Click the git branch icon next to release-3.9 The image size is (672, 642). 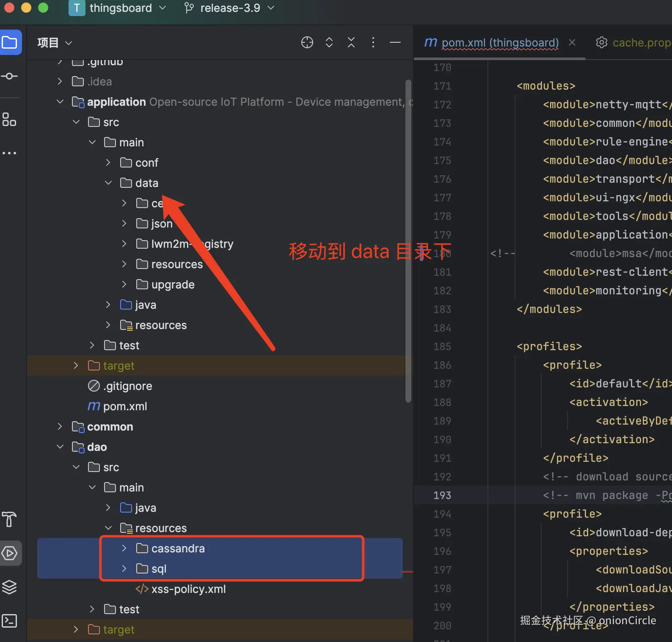[x=189, y=8]
